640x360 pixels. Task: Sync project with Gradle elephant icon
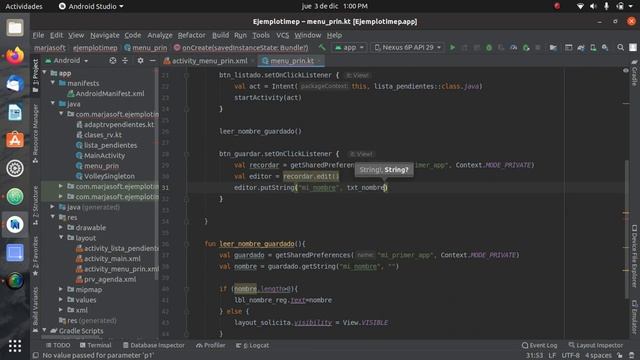click(581, 47)
